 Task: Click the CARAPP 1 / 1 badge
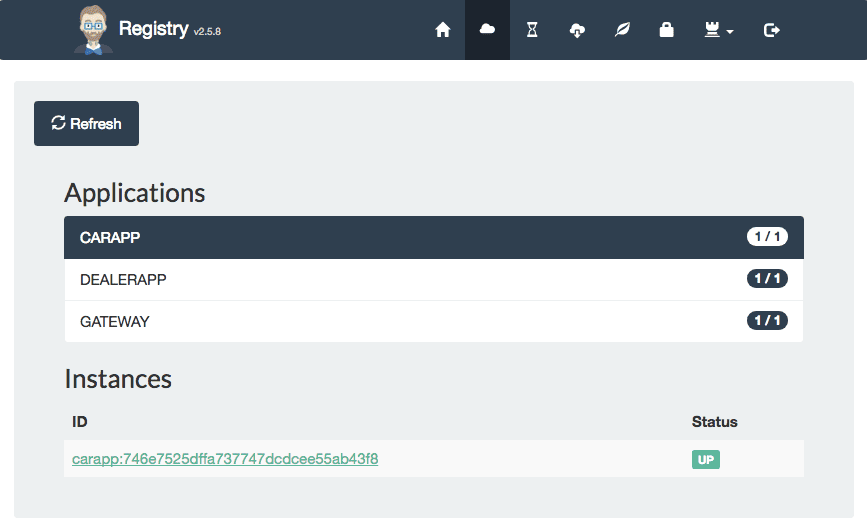point(767,237)
